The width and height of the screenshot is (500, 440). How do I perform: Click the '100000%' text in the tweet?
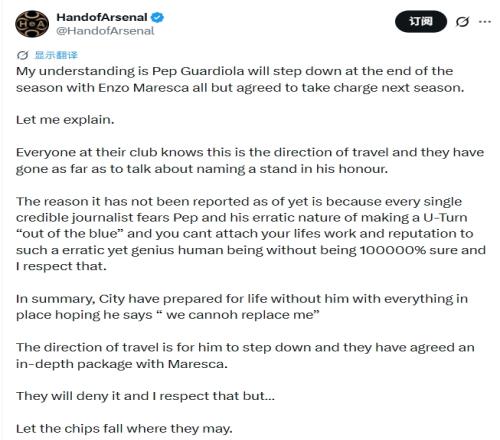click(393, 250)
